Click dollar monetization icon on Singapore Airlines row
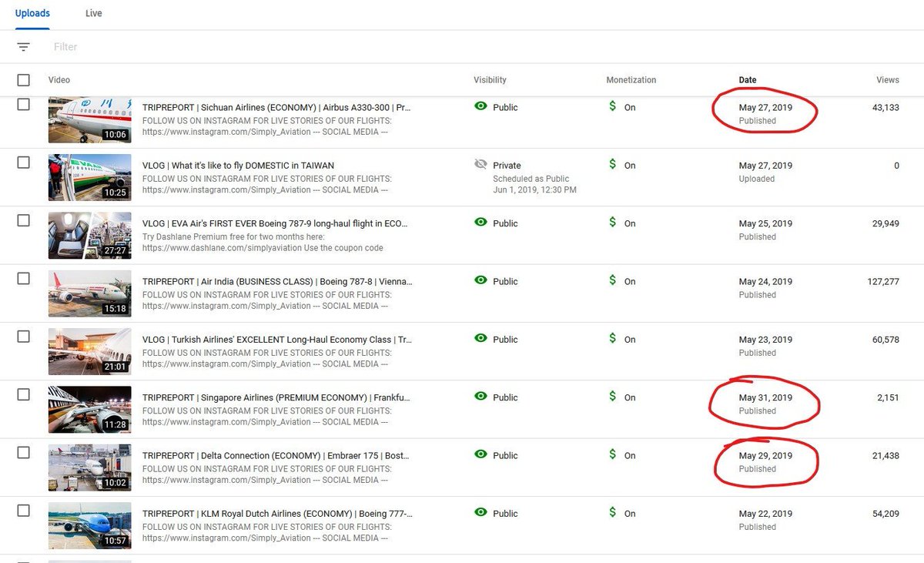The width and height of the screenshot is (924, 563). pos(613,396)
